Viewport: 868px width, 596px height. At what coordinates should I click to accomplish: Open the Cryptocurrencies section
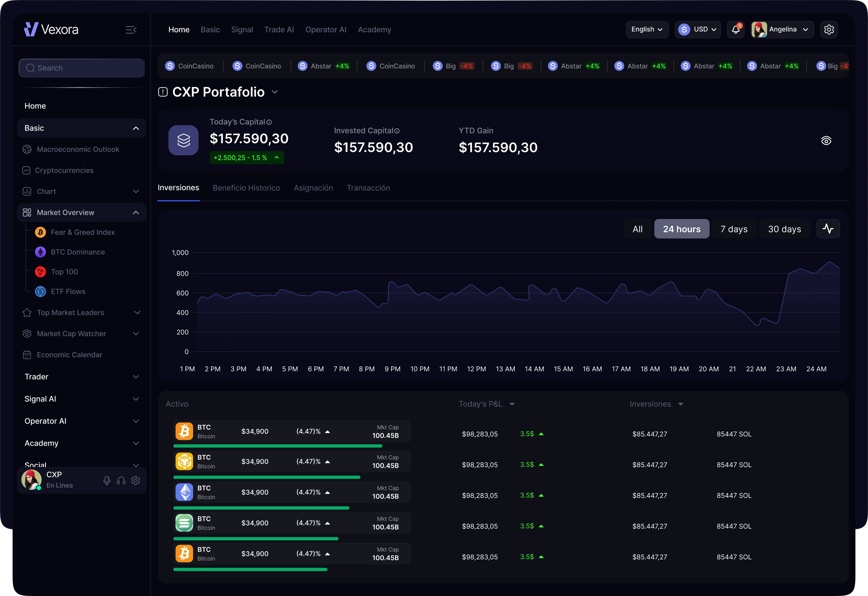[64, 170]
